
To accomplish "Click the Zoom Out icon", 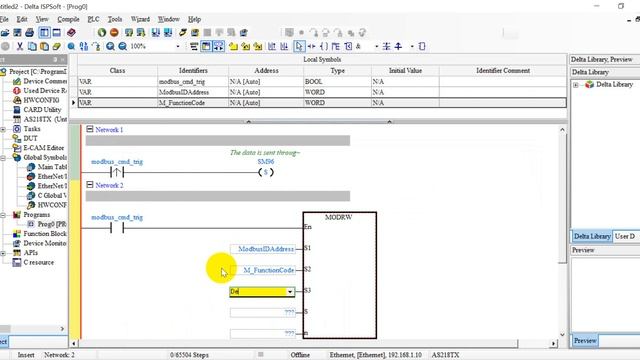I will tap(122, 47).
